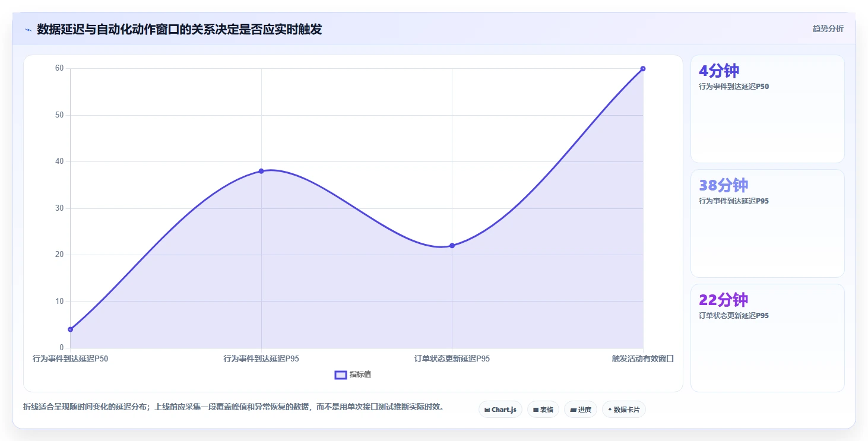868x441 pixels.
Task: Click card caption 订单状态更新延迟P95
Action: 734,316
